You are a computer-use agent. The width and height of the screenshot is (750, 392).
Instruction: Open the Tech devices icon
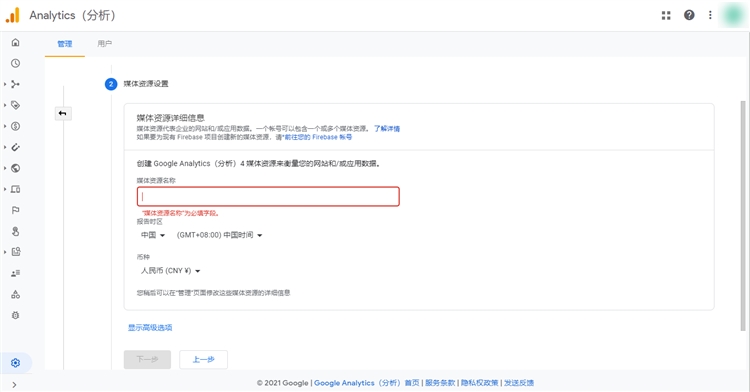15,189
